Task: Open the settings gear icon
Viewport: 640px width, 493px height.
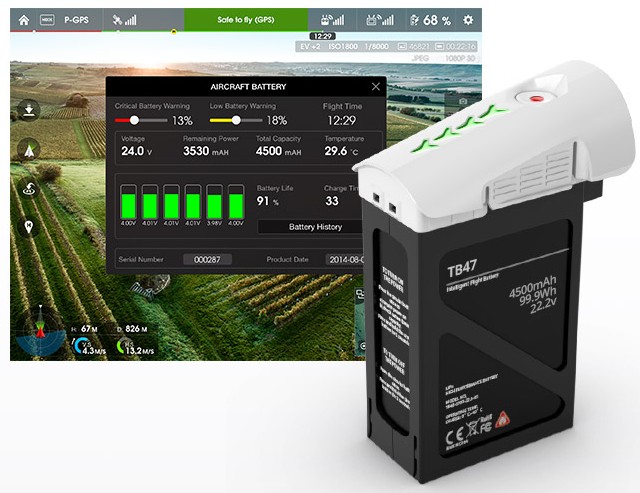Action: pyautogui.click(x=468, y=20)
